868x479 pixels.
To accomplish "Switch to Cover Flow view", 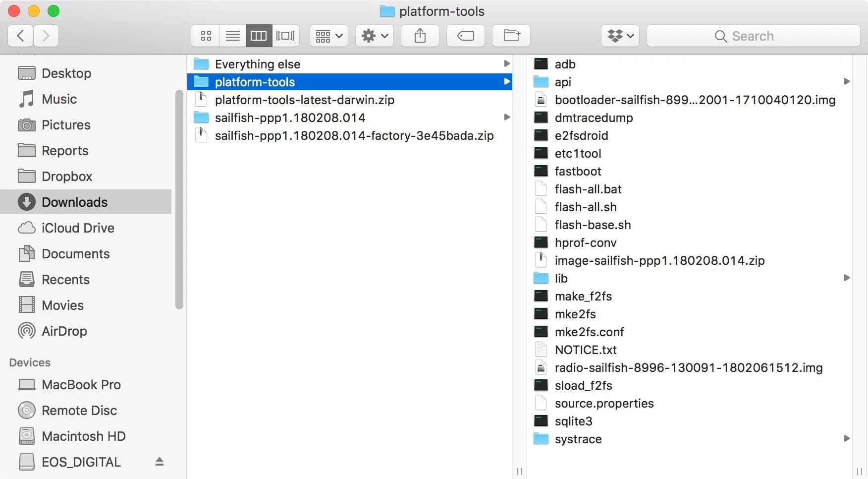I will (x=285, y=36).
